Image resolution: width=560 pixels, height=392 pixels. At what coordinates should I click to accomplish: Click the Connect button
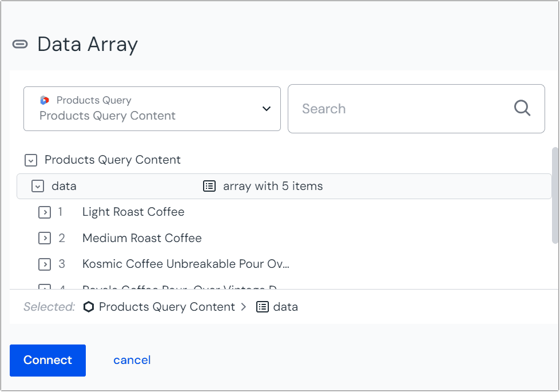[x=47, y=360]
